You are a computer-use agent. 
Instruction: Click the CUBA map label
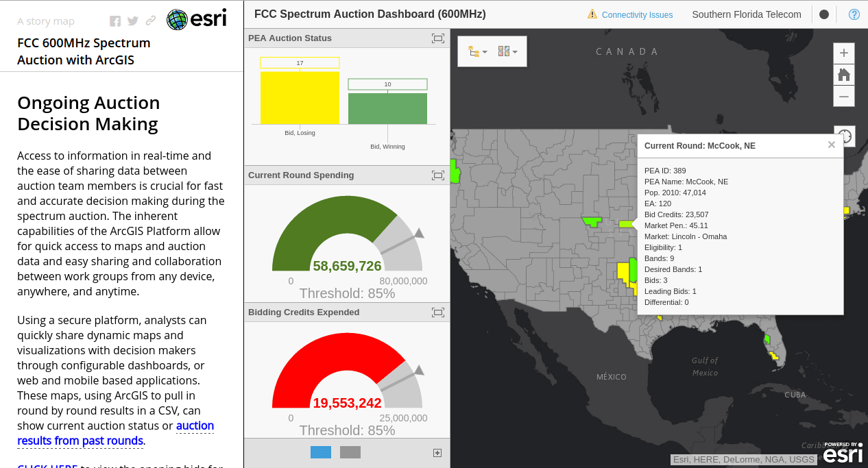point(795,395)
